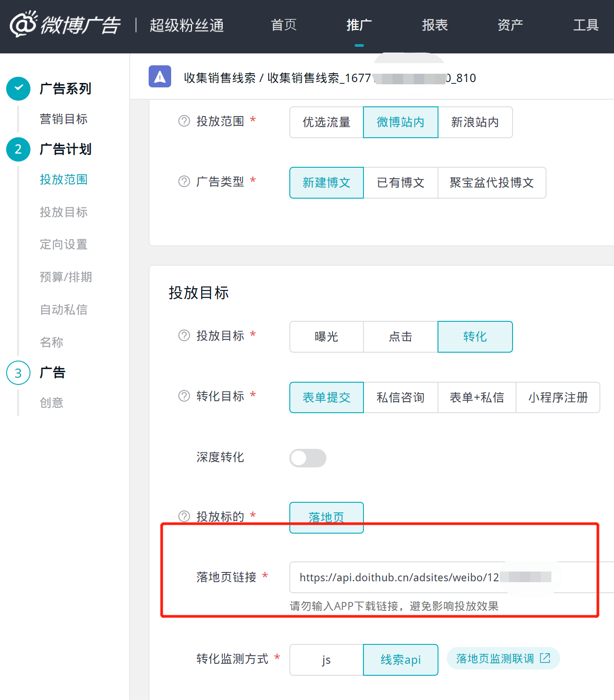Viewport: 614px width, 700px height.
Task: Click step 3 circle for 广告
Action: [x=18, y=373]
